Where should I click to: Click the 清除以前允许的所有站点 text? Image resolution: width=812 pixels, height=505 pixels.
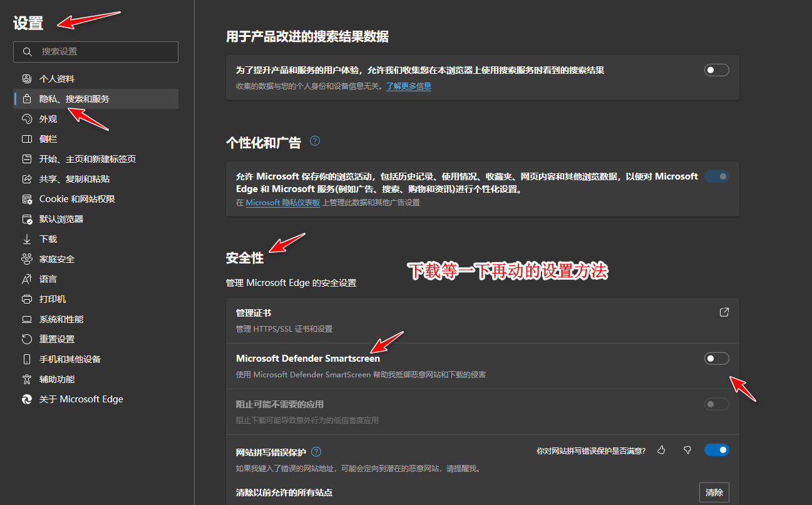[284, 492]
